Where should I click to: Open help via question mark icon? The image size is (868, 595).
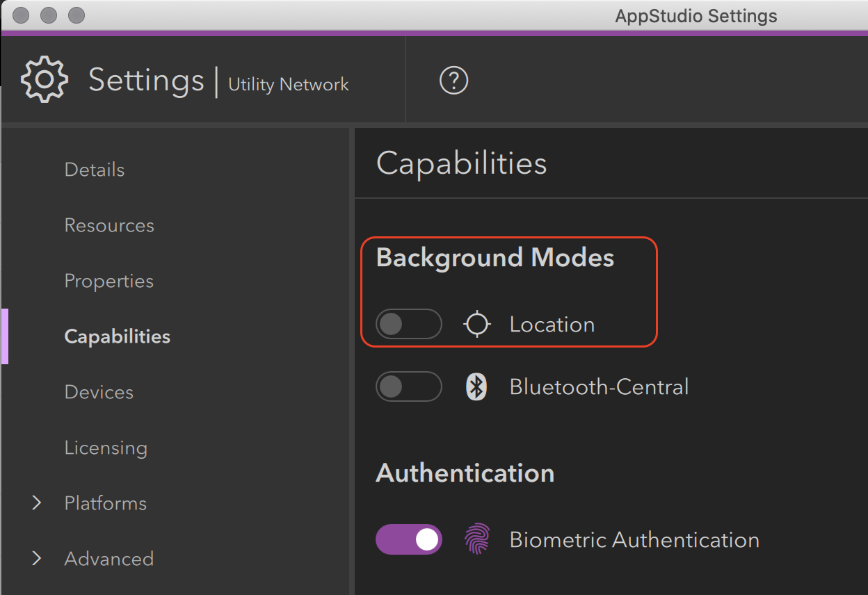click(453, 81)
